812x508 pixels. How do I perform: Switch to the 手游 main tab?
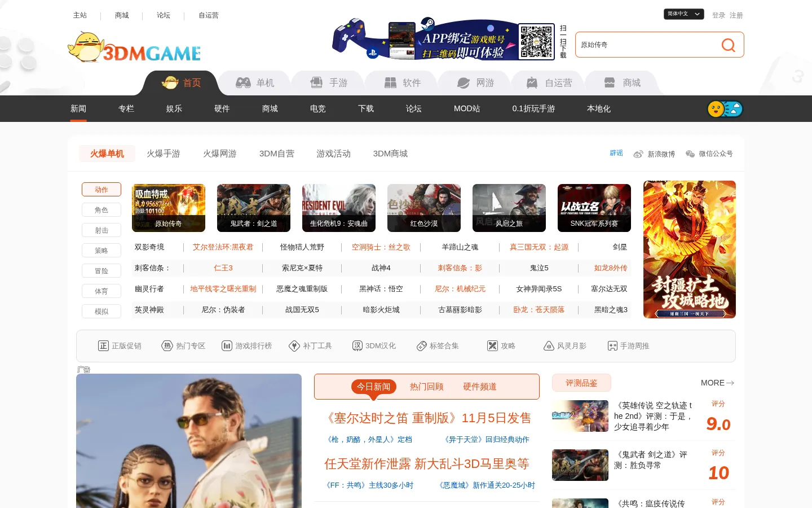coord(328,83)
